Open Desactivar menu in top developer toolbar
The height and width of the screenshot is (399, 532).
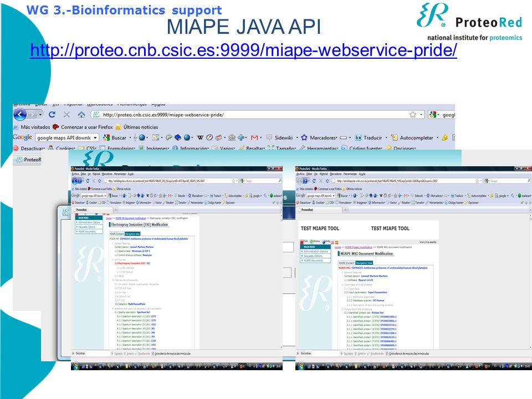tap(29, 149)
